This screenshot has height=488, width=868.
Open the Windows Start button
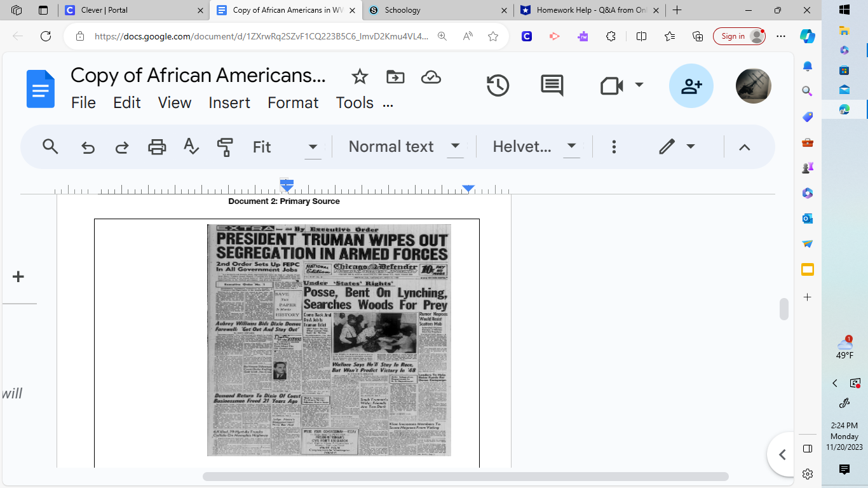pyautogui.click(x=844, y=10)
